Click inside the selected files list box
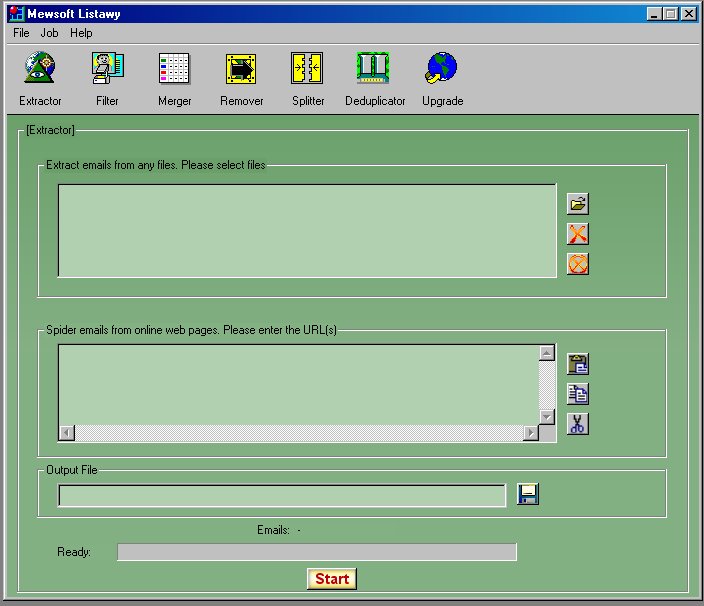Viewport: 704px width, 606px height. pyautogui.click(x=307, y=231)
